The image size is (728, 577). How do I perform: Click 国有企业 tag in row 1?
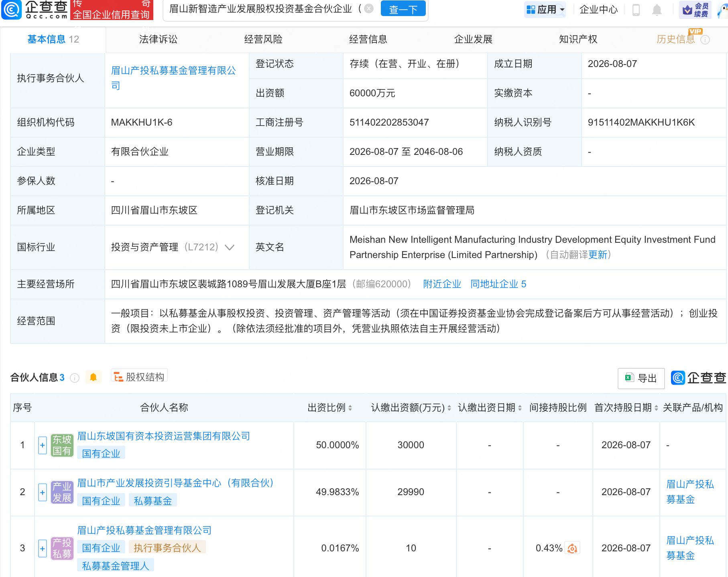tap(101, 454)
